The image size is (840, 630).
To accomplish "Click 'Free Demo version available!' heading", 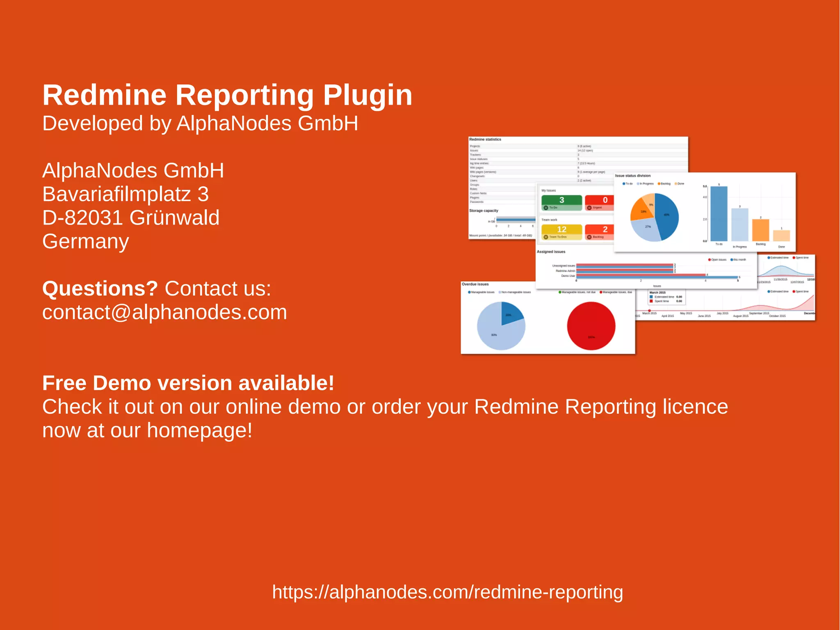I will click(188, 383).
